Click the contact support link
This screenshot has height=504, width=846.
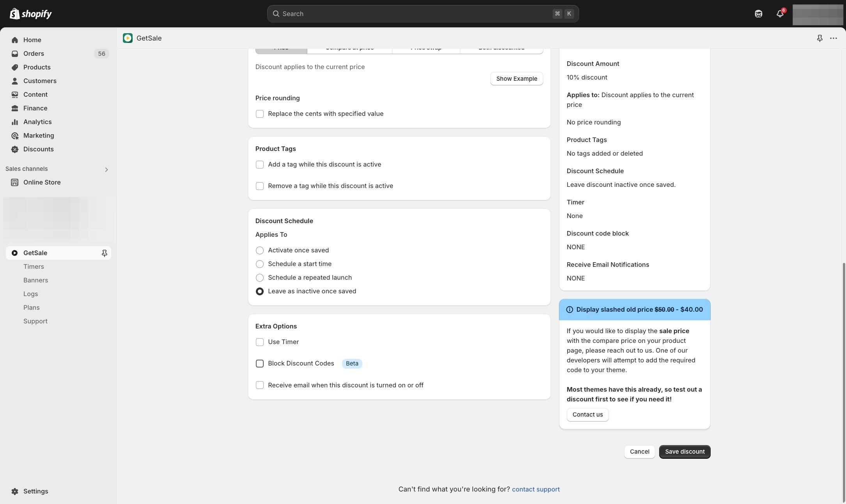click(536, 489)
